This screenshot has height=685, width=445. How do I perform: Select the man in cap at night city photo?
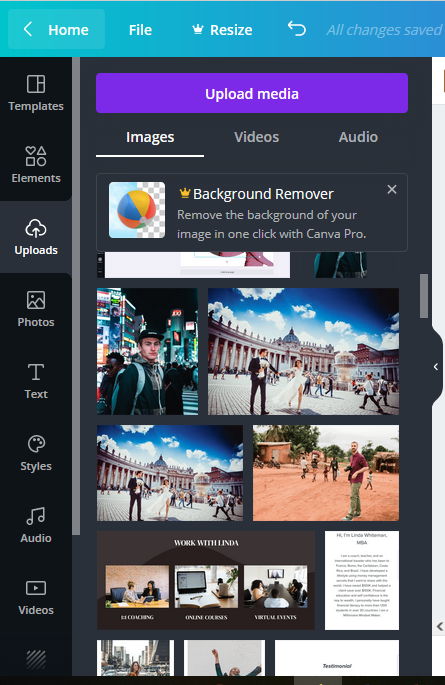[147, 351]
